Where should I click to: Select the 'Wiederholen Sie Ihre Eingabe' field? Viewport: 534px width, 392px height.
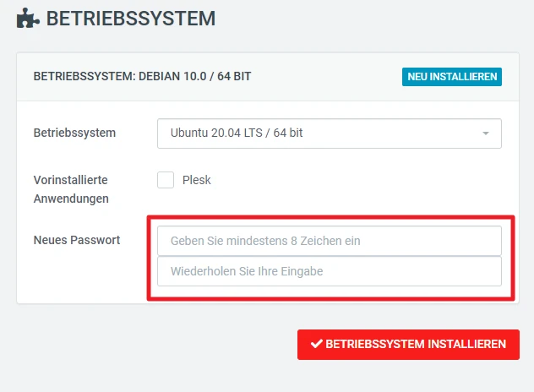[330, 271]
